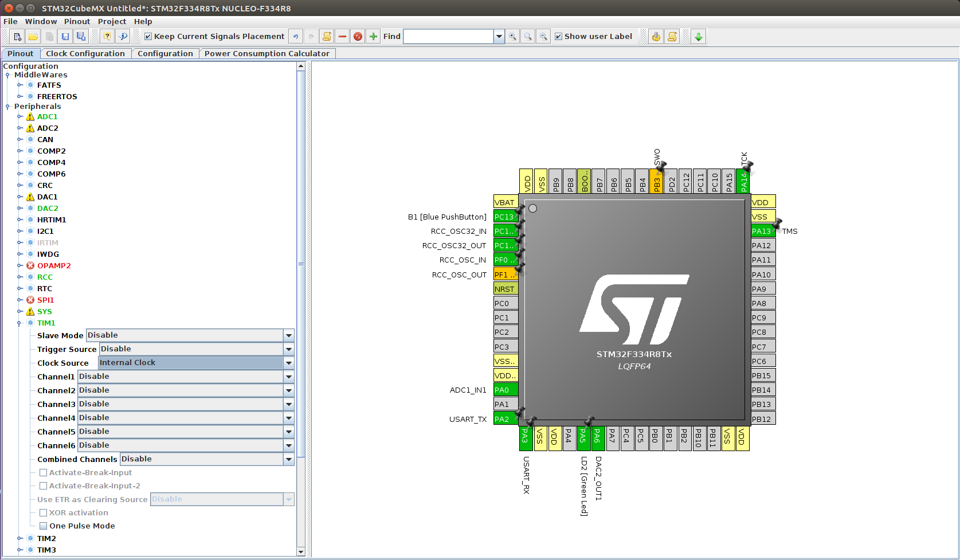Viewport: 960px width, 560px height.
Task: Click in the Find search field
Action: pyautogui.click(x=448, y=37)
